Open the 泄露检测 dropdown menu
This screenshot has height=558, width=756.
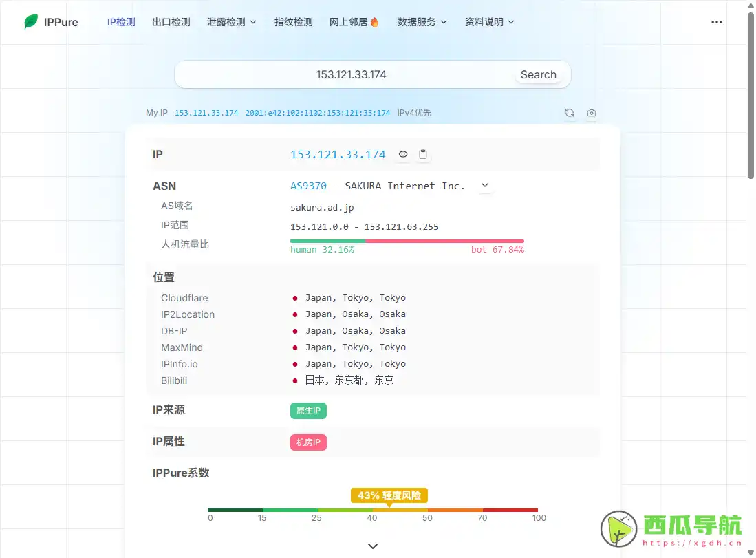(231, 22)
